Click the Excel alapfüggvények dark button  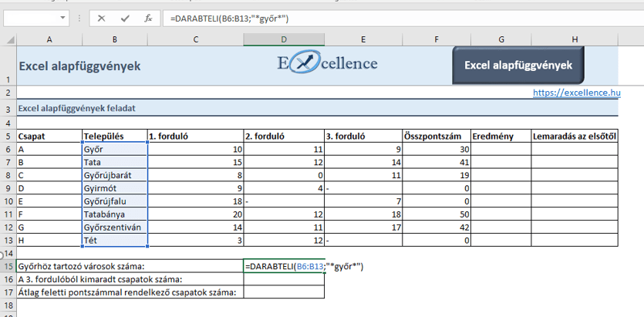[x=518, y=66]
